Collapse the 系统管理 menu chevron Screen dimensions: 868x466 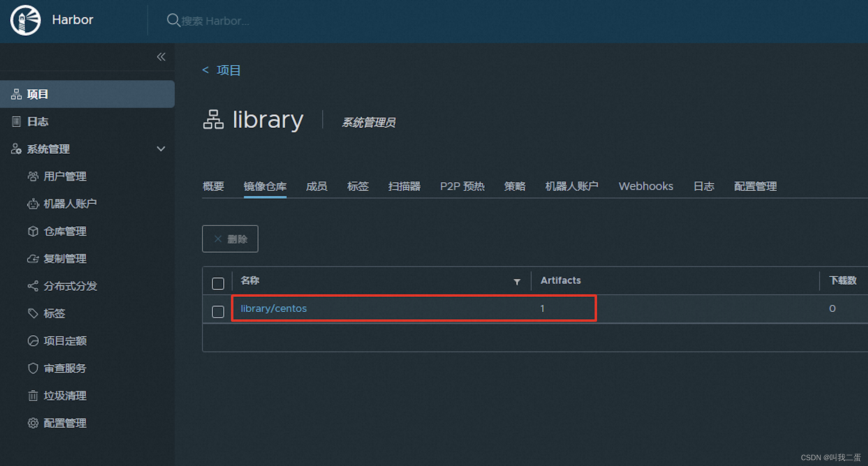pos(161,149)
